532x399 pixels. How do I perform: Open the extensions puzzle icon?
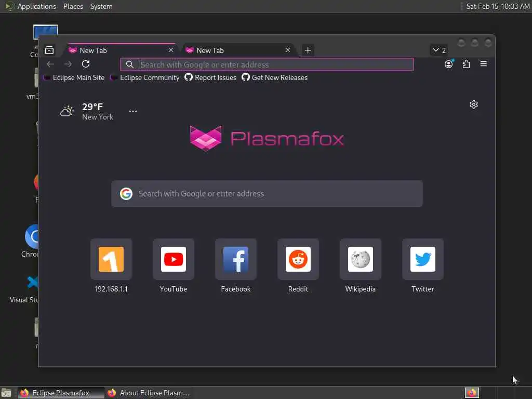click(466, 64)
